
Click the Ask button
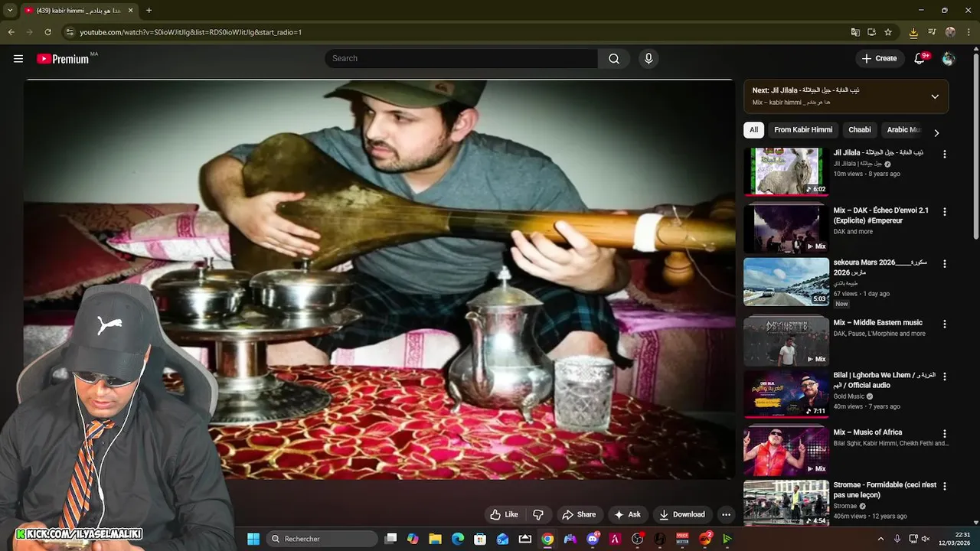click(628, 514)
